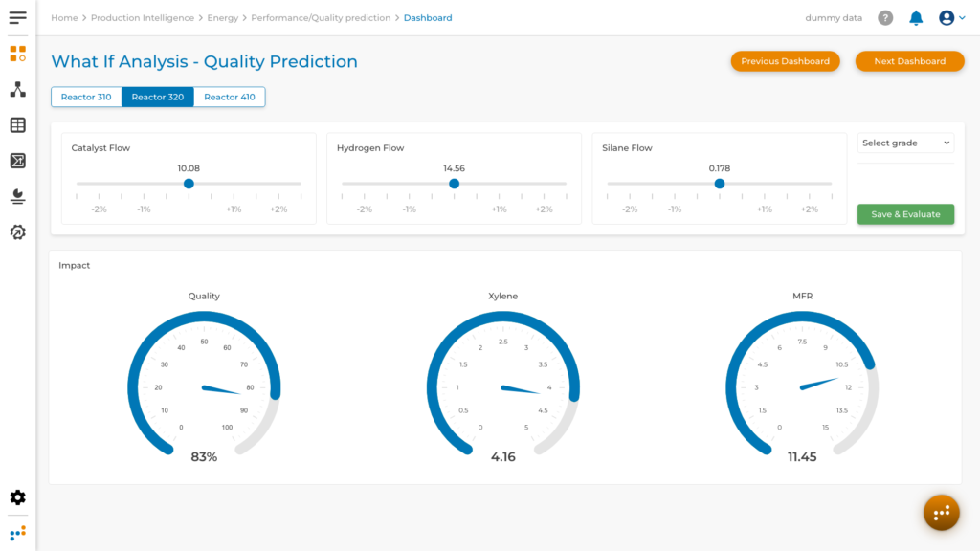Click the Catalyst Flow slider handle
Viewport: 980px width, 551px height.
(x=189, y=184)
